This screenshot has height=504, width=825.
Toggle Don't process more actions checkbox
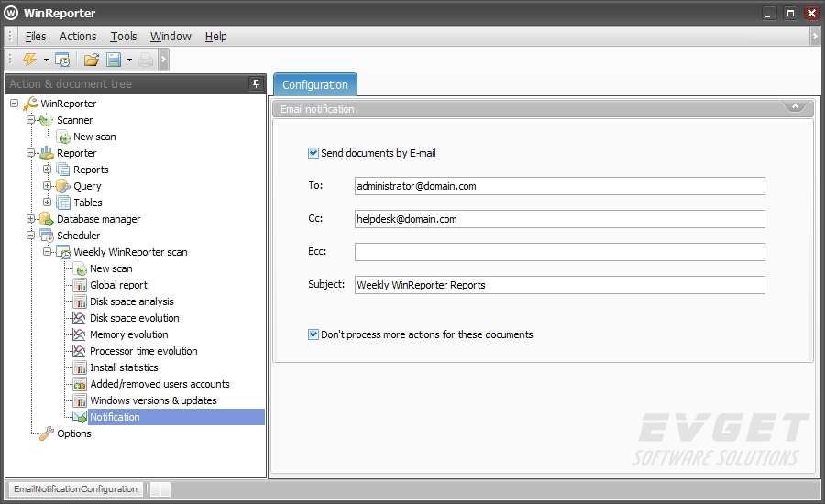coord(313,334)
